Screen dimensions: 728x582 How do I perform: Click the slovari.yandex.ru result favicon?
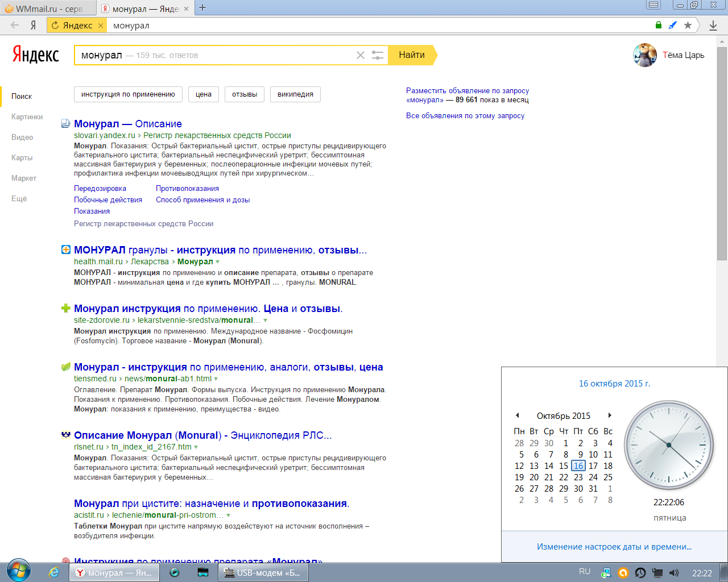[66, 124]
